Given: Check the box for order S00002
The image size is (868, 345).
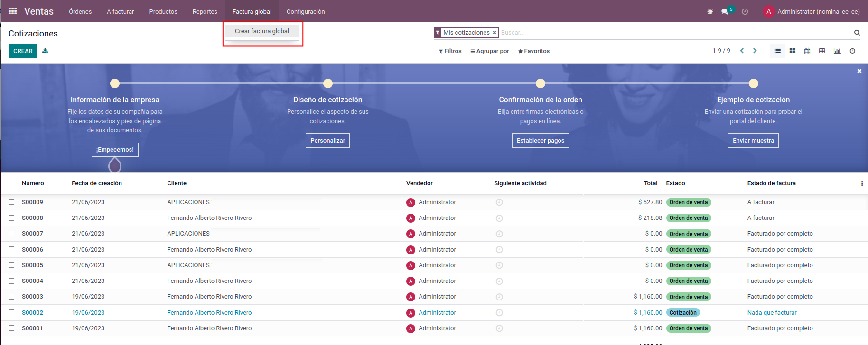Looking at the screenshot, I should (x=11, y=312).
